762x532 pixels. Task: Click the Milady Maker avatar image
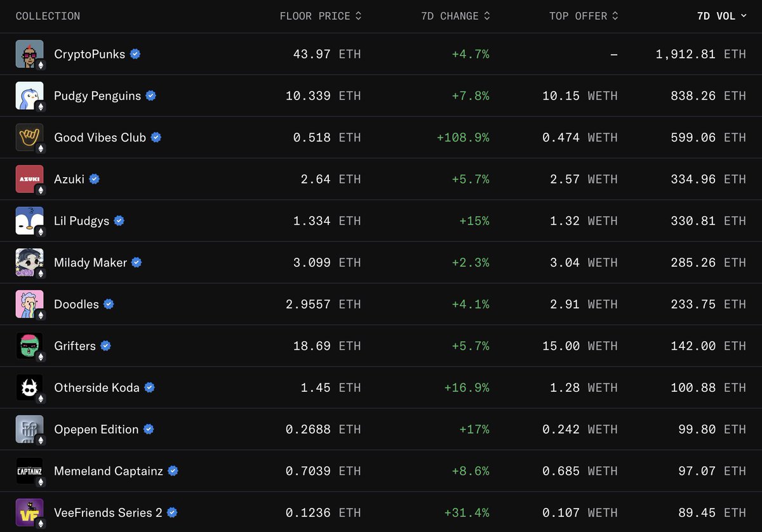[30, 262]
